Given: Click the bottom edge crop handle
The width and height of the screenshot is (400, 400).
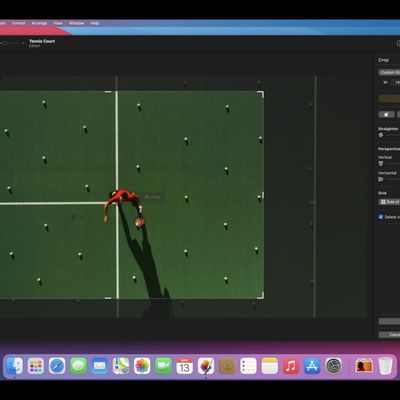Looking at the screenshot, I should [108, 298].
